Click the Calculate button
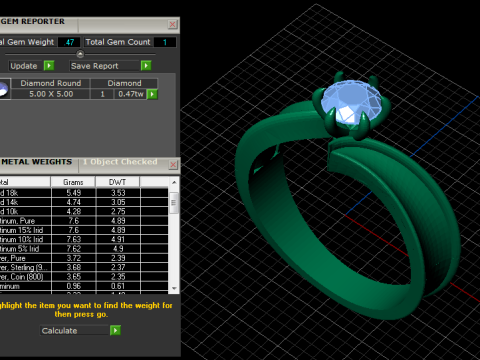 click(x=75, y=330)
